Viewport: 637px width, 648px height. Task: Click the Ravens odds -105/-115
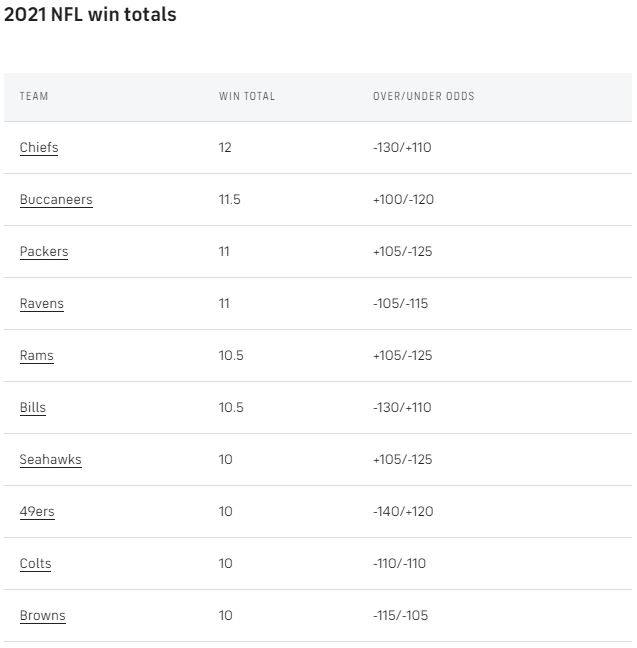coord(400,304)
